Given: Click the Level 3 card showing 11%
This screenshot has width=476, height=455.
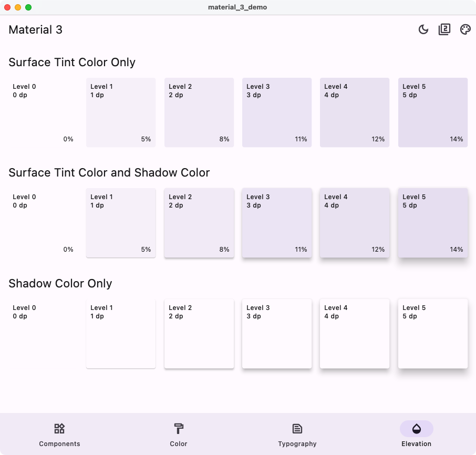Looking at the screenshot, I should click(x=277, y=112).
